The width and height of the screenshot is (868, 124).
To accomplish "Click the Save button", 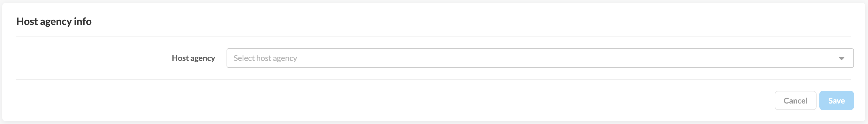I will click(x=836, y=100).
